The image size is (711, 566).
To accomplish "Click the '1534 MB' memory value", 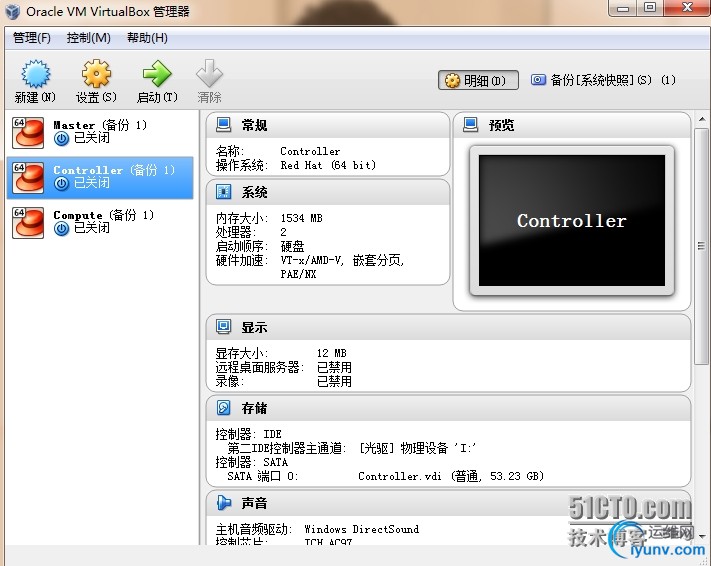I will [301, 218].
